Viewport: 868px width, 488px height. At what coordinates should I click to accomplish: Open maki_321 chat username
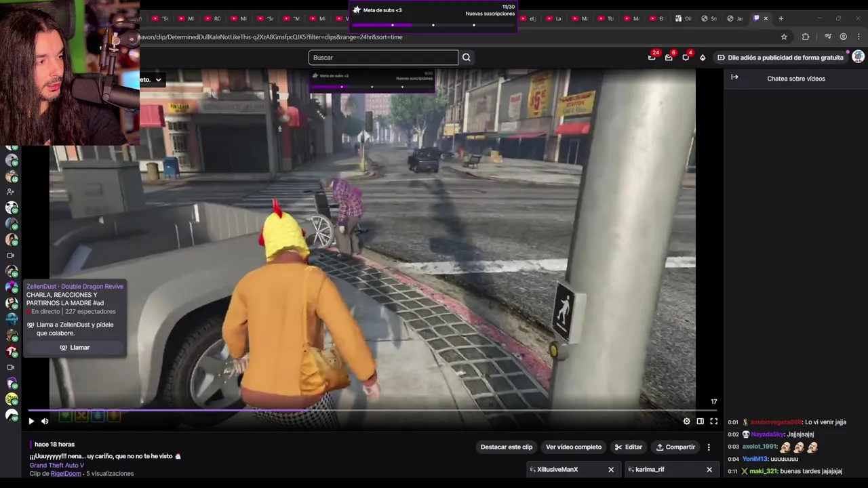(x=762, y=471)
